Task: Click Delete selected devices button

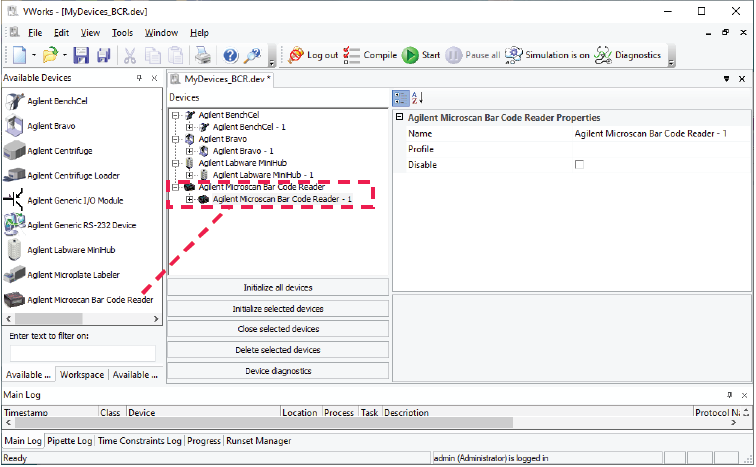Action: pyautogui.click(x=278, y=350)
